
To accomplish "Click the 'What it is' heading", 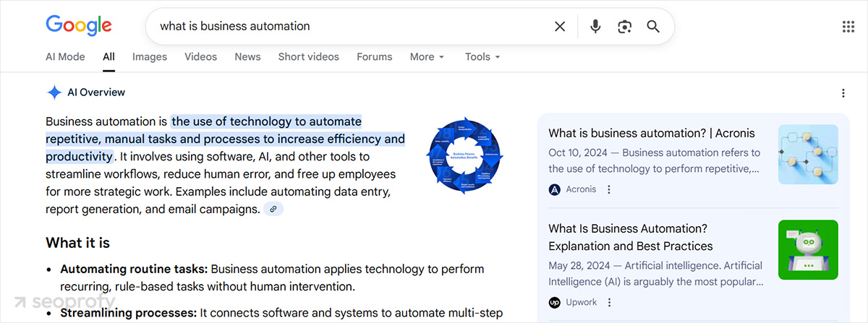I will point(77,242).
